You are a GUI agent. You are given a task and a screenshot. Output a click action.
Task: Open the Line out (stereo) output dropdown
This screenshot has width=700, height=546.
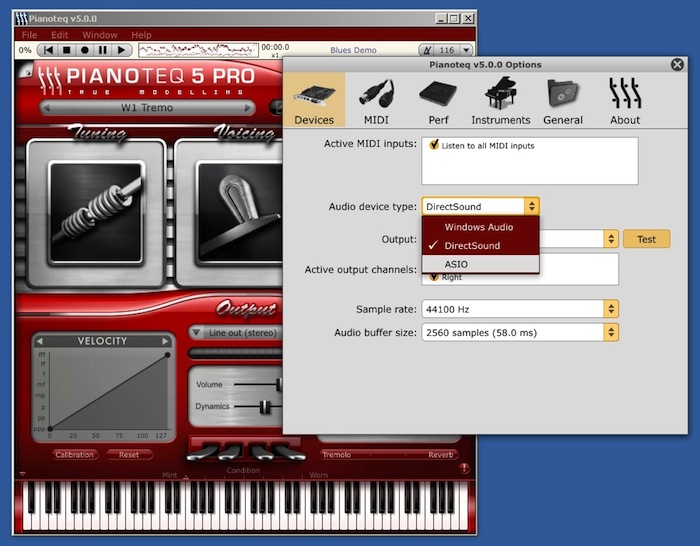point(235,333)
